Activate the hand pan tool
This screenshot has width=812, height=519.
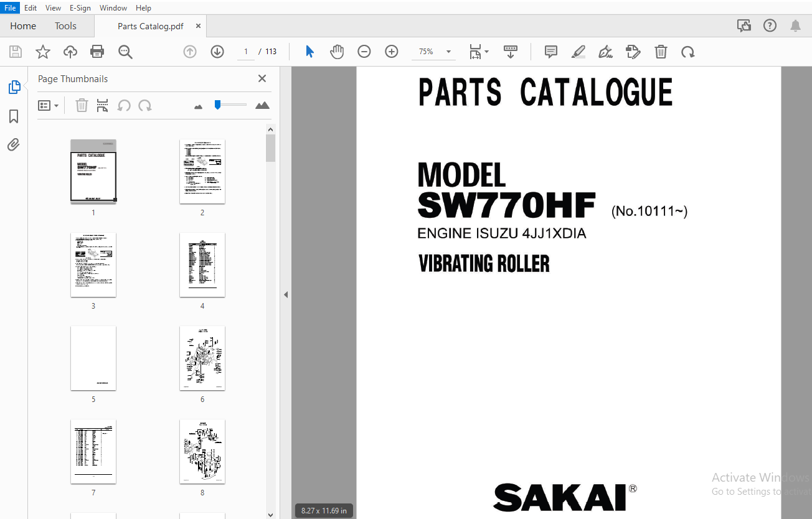337,52
